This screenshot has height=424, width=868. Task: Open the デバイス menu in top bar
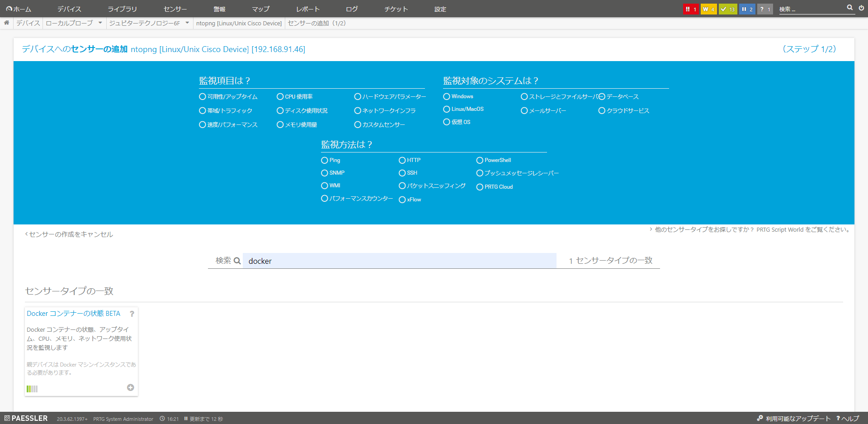69,9
